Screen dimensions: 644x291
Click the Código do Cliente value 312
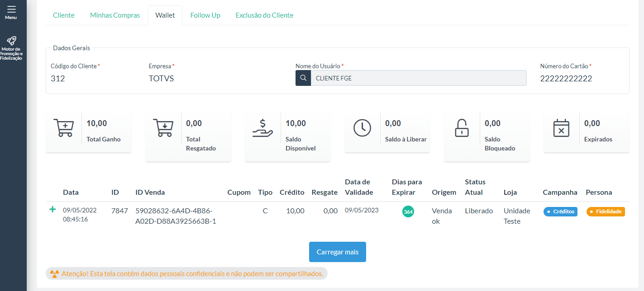click(57, 79)
